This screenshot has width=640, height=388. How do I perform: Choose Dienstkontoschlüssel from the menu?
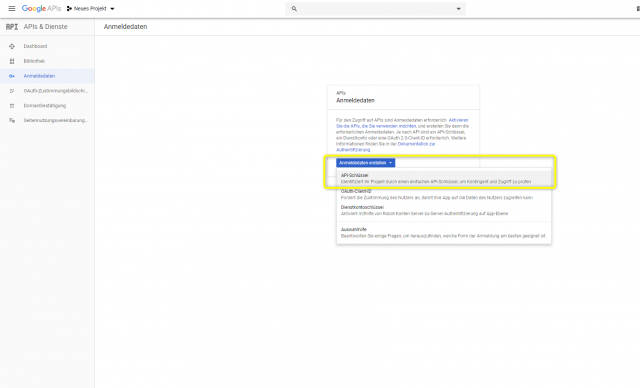pyautogui.click(x=444, y=210)
